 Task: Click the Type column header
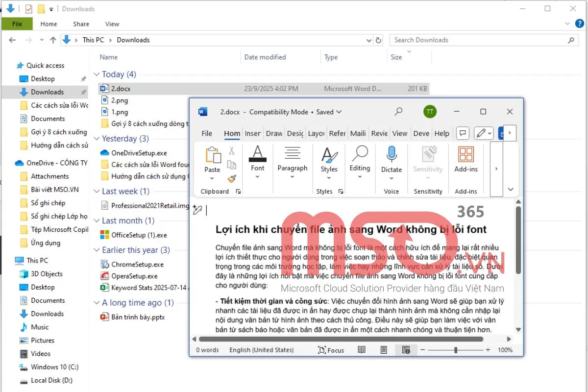[x=331, y=57]
